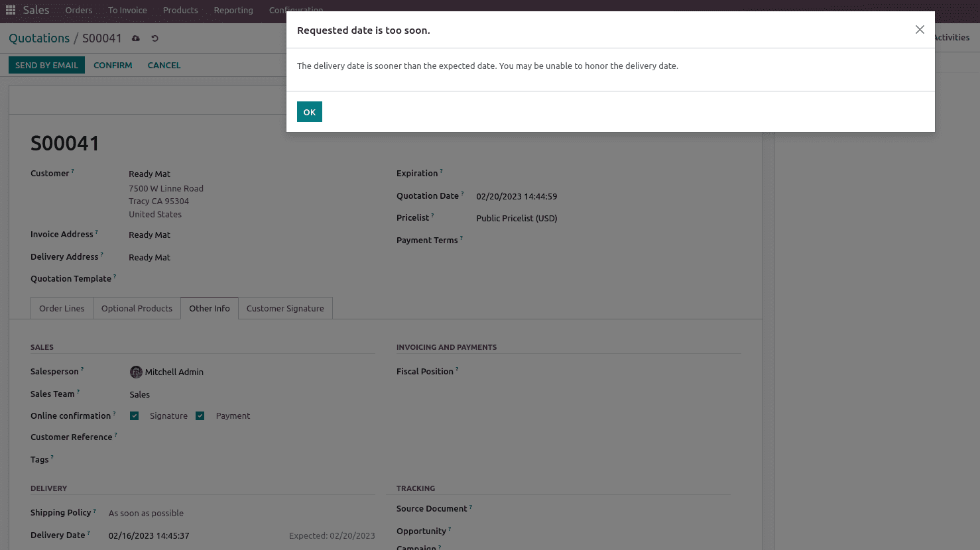This screenshot has height=550, width=980.
Task: Click the Tags help question mark
Action: pyautogui.click(x=52, y=457)
